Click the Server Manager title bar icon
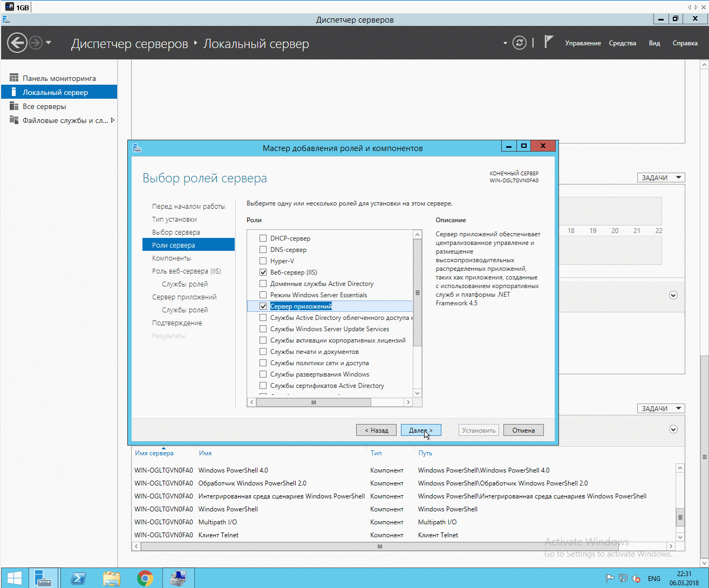 pyautogui.click(x=6, y=19)
